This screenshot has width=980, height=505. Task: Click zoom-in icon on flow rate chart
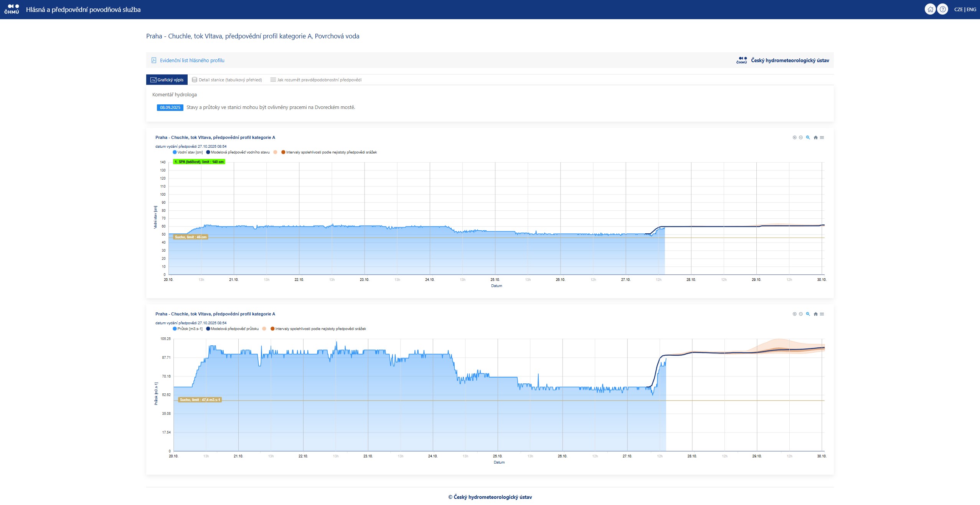click(794, 314)
